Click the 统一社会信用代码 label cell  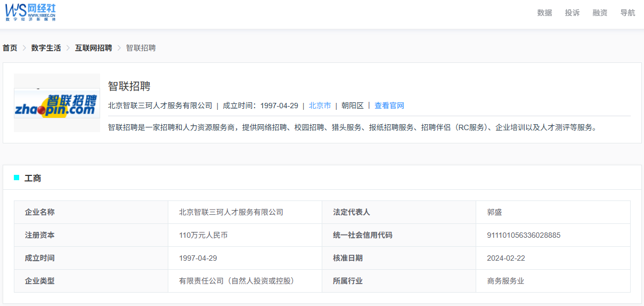coord(399,235)
